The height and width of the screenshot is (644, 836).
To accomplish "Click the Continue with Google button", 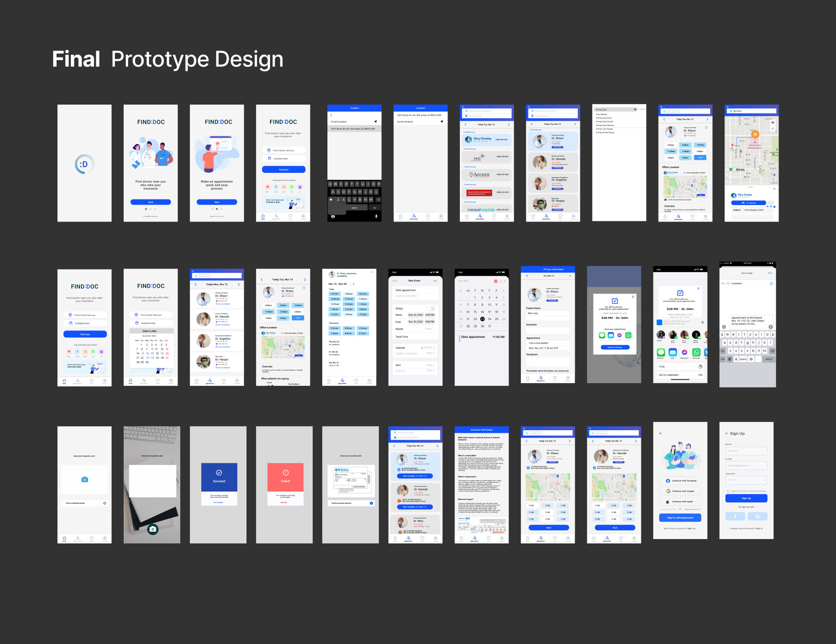I will pos(680,491).
